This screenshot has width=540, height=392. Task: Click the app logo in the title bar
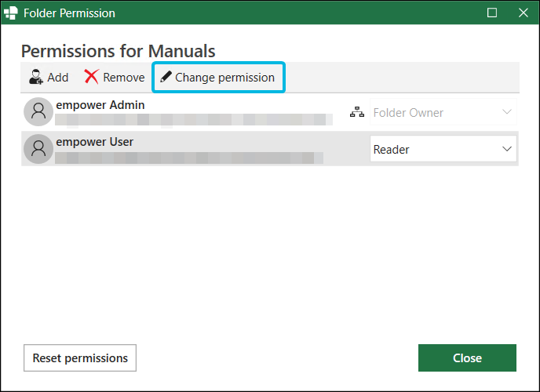pyautogui.click(x=11, y=13)
